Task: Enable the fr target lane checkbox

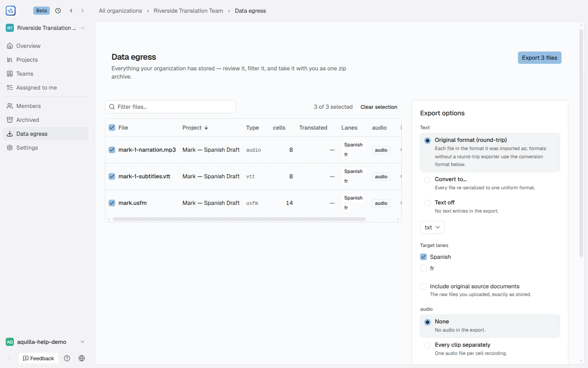Action: [423, 268]
